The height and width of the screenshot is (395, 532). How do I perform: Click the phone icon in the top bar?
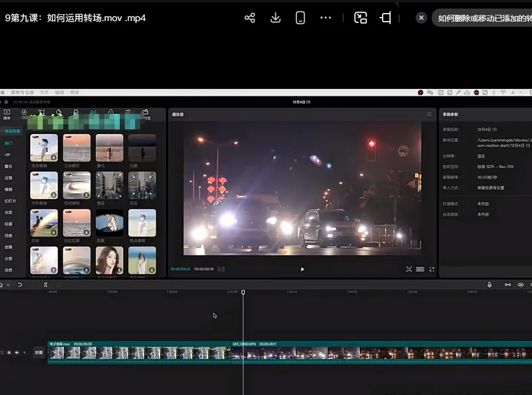point(300,18)
